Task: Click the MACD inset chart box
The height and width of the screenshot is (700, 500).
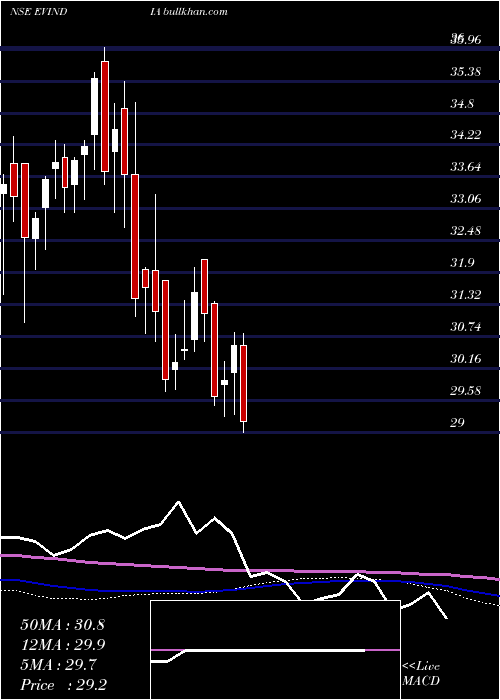Action: [x=275, y=650]
